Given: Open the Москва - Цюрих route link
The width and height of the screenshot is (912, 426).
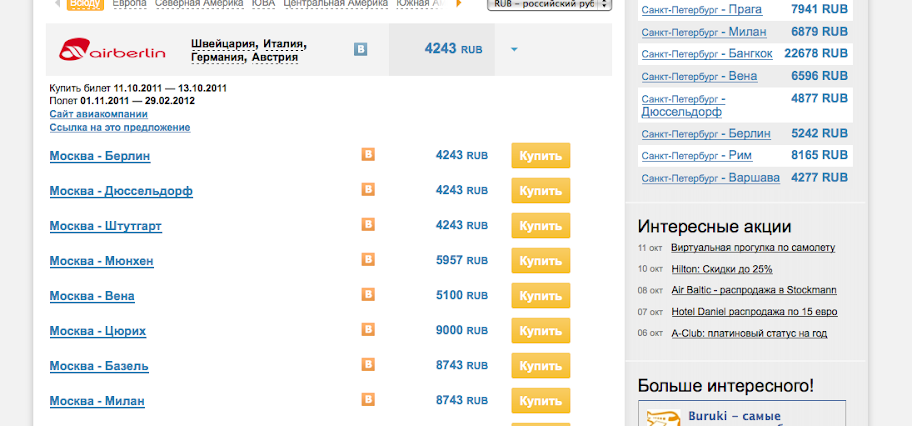Looking at the screenshot, I should click(98, 331).
